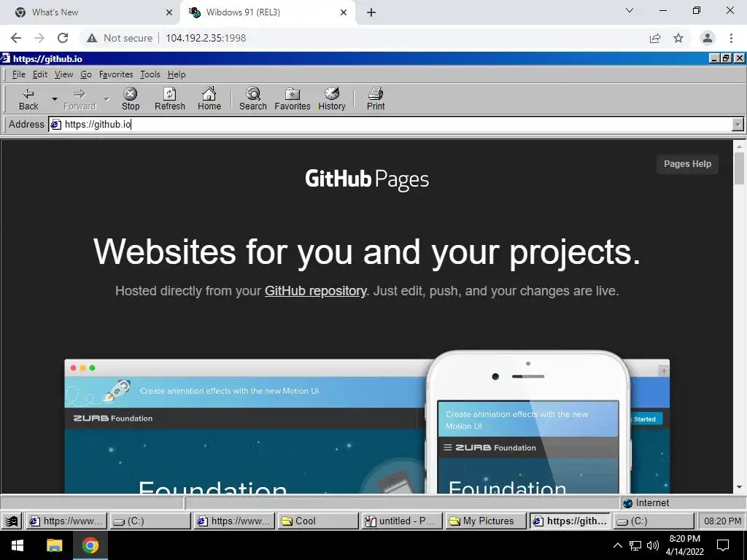747x560 pixels.
Task: Click the Forward toolbar button
Action: click(80, 99)
